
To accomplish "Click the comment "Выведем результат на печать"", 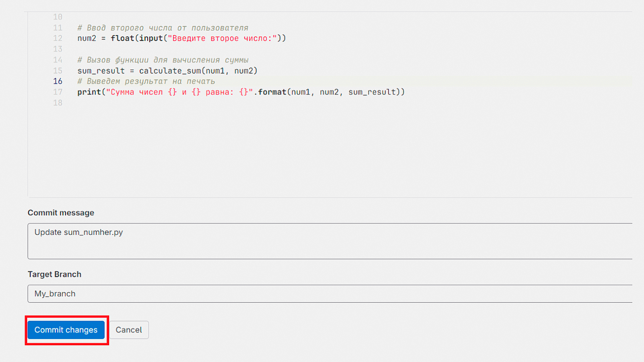I will point(146,82).
